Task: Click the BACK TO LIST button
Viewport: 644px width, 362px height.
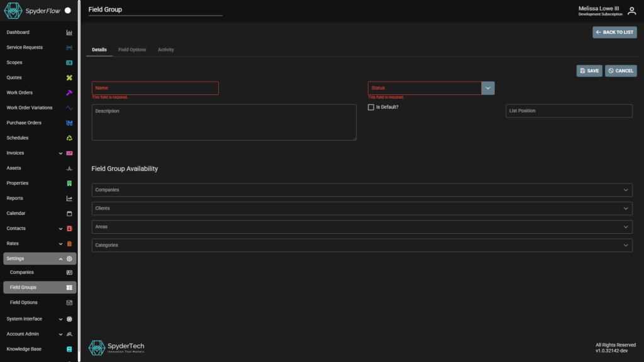Action: coord(614,32)
